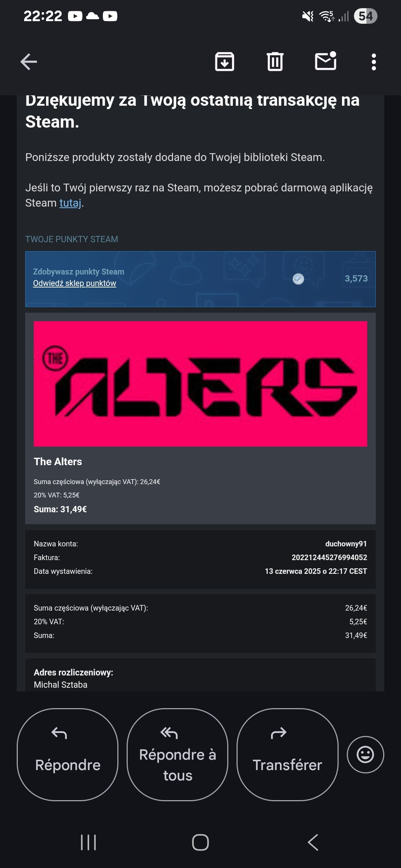This screenshot has width=401, height=868.
Task: Tap the Steam points coin icon
Action: coord(298,279)
